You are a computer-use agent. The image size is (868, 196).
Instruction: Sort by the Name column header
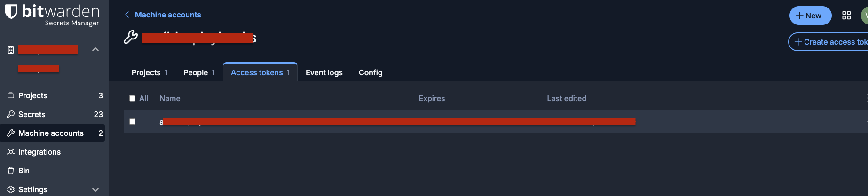(170, 98)
